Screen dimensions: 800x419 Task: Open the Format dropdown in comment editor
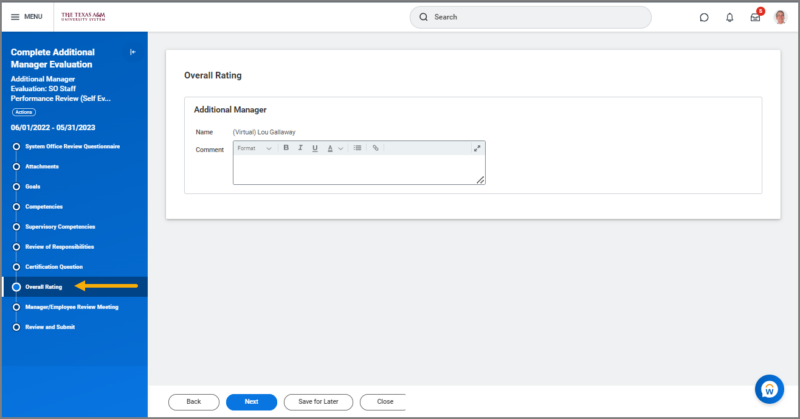coord(254,149)
